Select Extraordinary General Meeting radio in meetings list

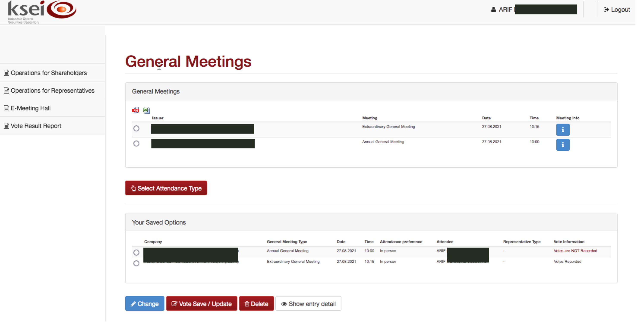pos(136,129)
